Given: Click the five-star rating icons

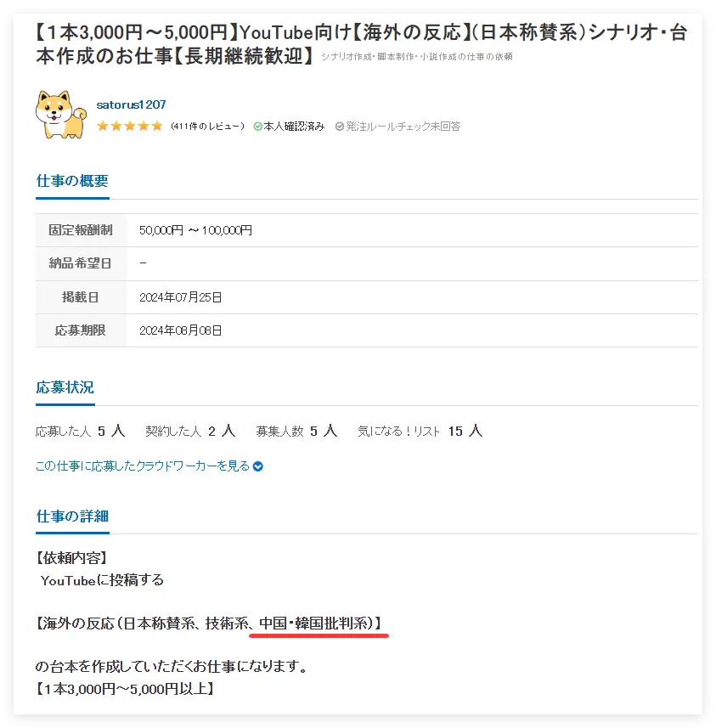Looking at the screenshot, I should (130, 127).
